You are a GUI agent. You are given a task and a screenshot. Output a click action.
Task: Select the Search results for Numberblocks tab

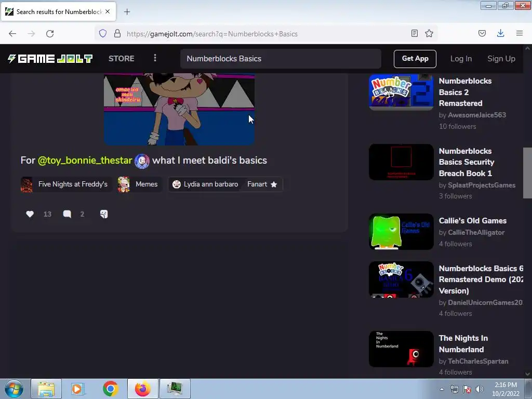coord(59,11)
